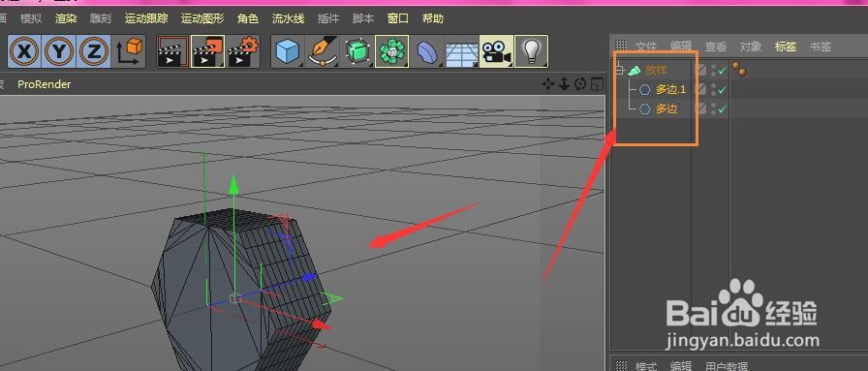This screenshot has width=868, height=371.
Task: Open the green array modeling objects
Action: pos(392,51)
